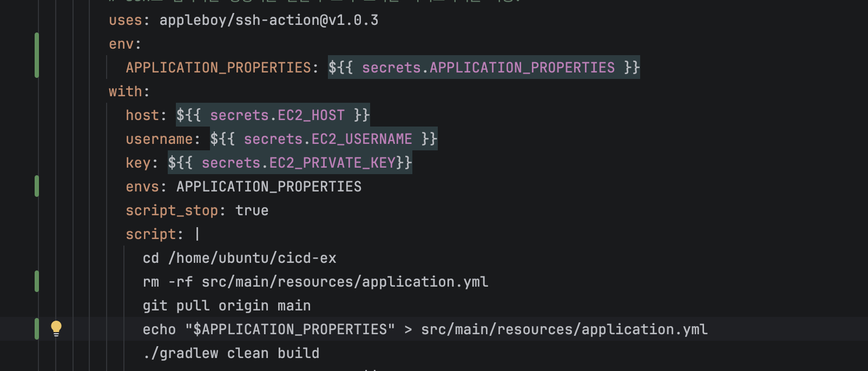Click green change marker beside envs line
The height and width of the screenshot is (371, 868).
coord(36,186)
